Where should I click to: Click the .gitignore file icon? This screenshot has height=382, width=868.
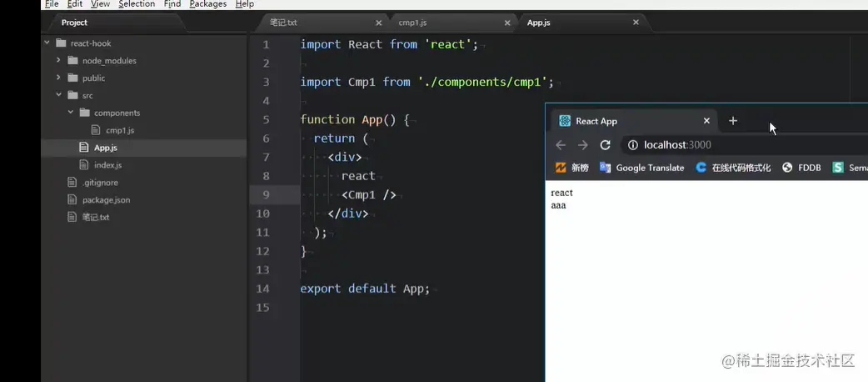point(72,183)
